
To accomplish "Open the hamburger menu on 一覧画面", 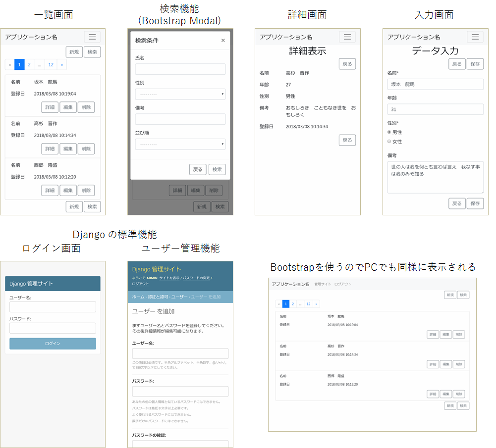I will pos(92,37).
